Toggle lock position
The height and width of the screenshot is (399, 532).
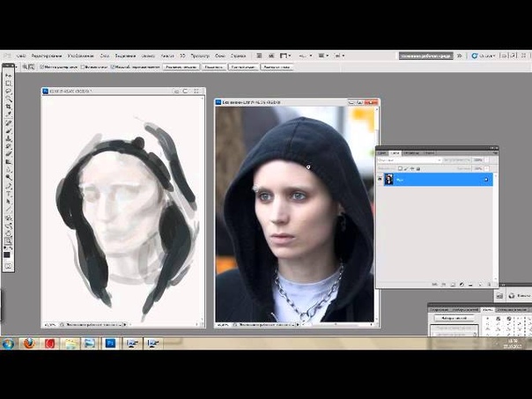click(412, 168)
